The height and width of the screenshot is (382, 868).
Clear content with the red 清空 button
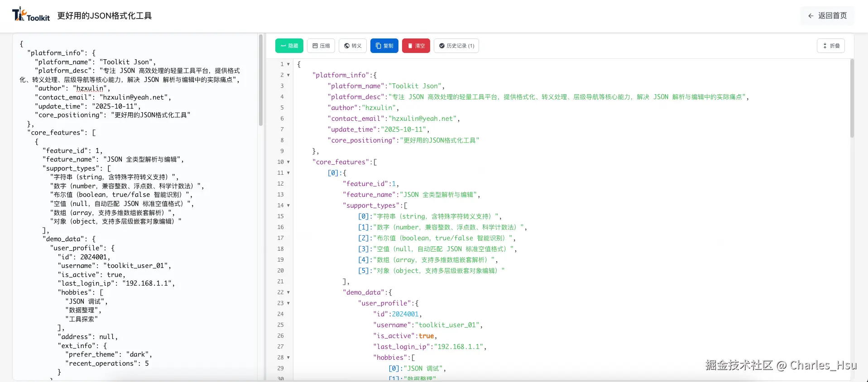pyautogui.click(x=416, y=46)
